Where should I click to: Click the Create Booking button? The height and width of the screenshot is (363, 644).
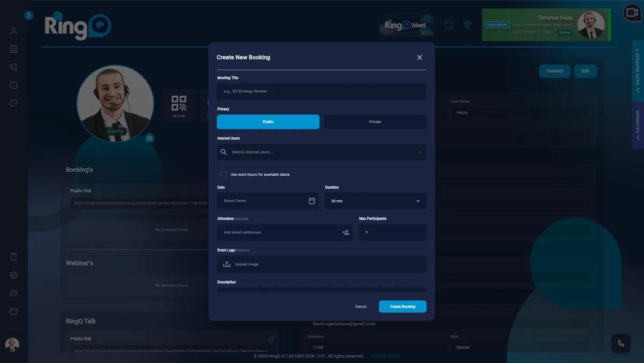[402, 307]
